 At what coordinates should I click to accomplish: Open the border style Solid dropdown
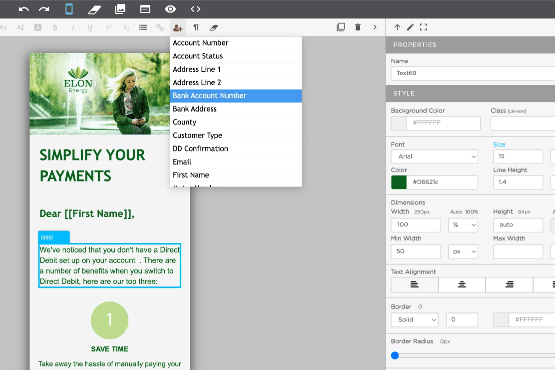tap(414, 320)
